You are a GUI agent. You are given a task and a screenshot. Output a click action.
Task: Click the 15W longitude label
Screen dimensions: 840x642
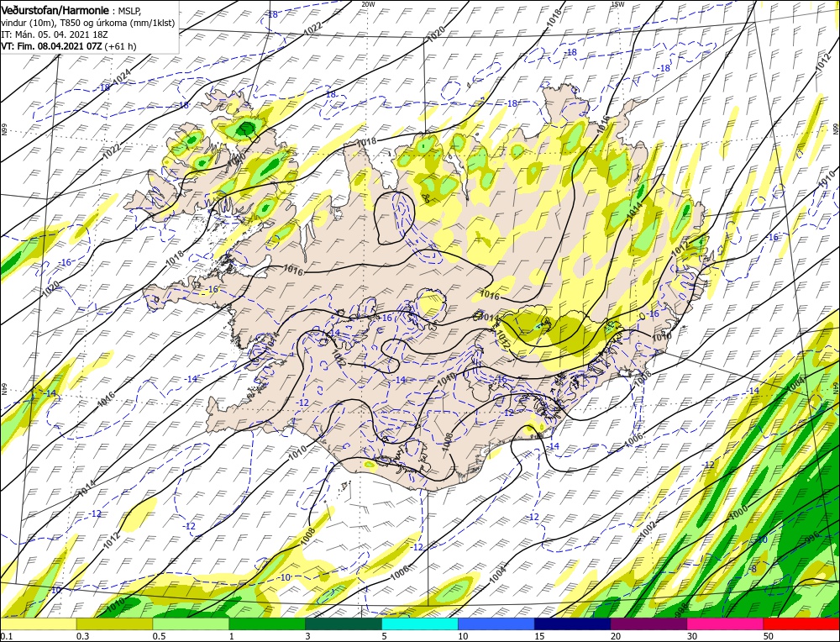(617, 3)
